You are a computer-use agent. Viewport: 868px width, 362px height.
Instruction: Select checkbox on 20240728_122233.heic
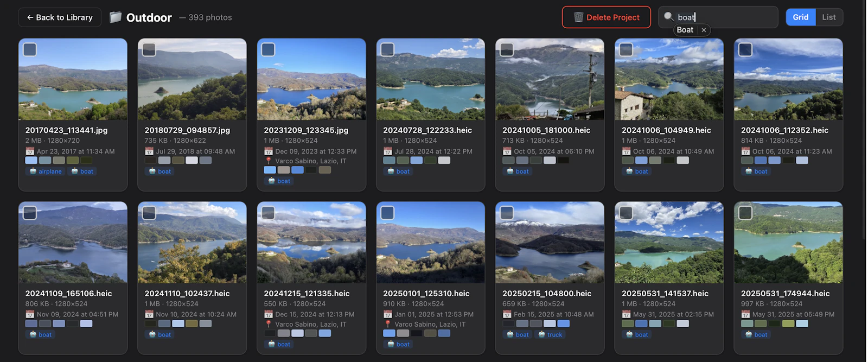(388, 50)
